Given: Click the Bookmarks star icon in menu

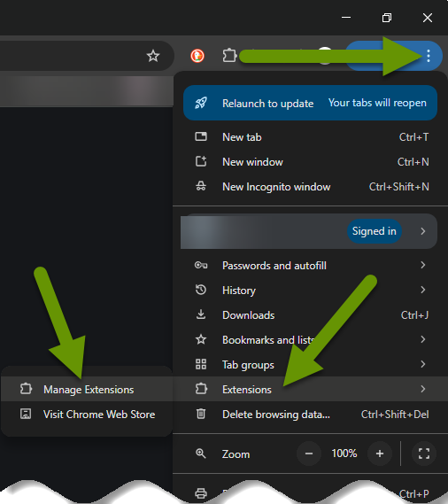Looking at the screenshot, I should tap(201, 339).
